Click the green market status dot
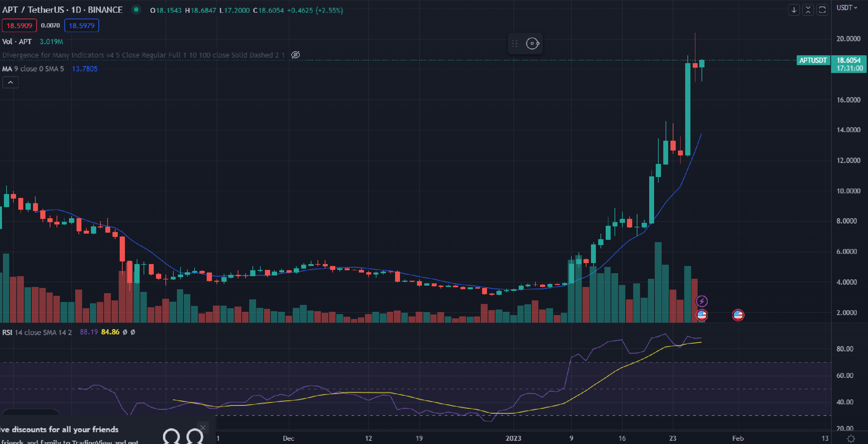The image size is (868, 444). coord(136,10)
